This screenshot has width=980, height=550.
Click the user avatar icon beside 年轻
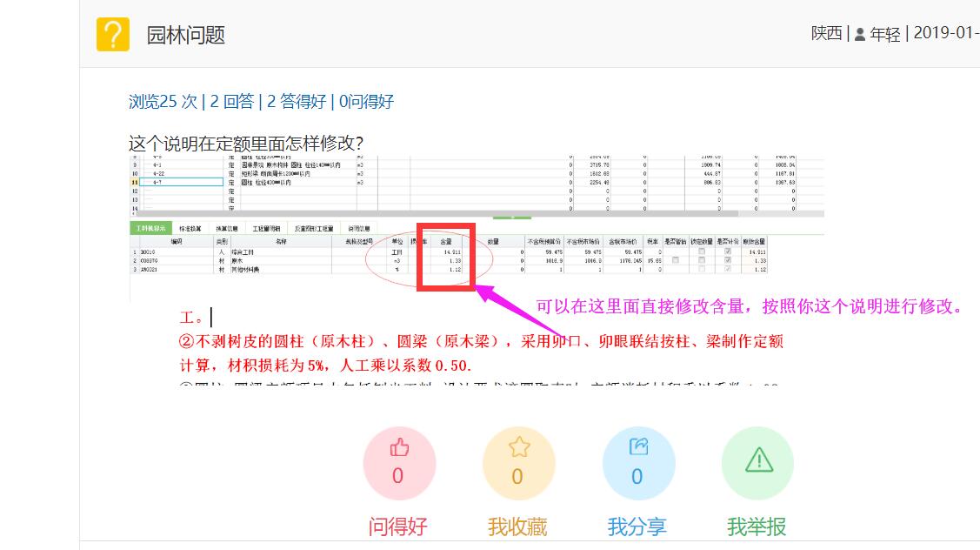860,35
